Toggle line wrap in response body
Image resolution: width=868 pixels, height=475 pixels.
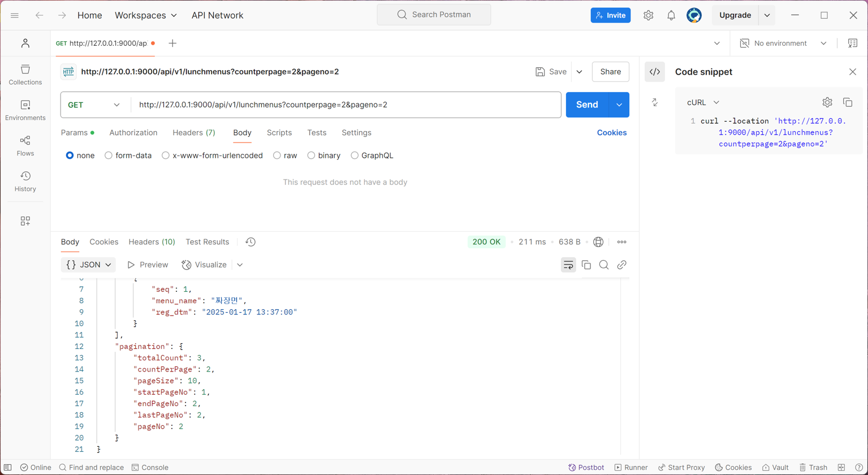pos(568,265)
